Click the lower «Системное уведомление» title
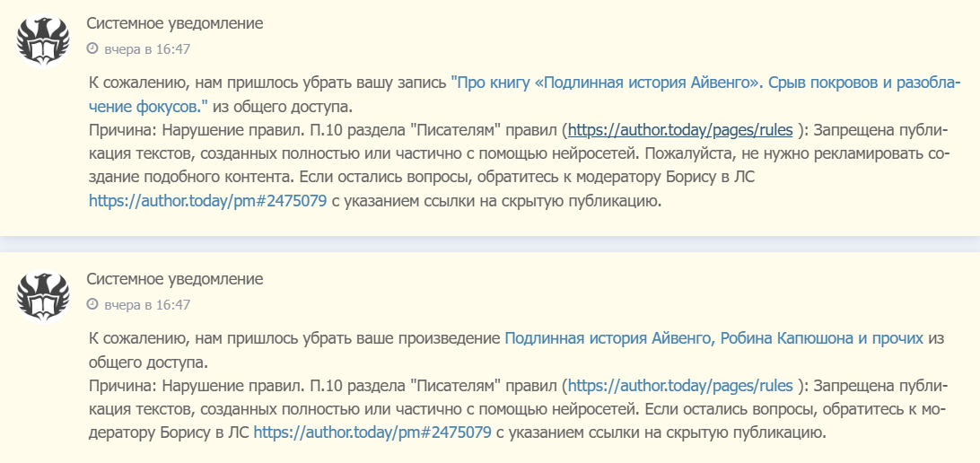Viewport: 980px width, 463px height. tap(175, 279)
